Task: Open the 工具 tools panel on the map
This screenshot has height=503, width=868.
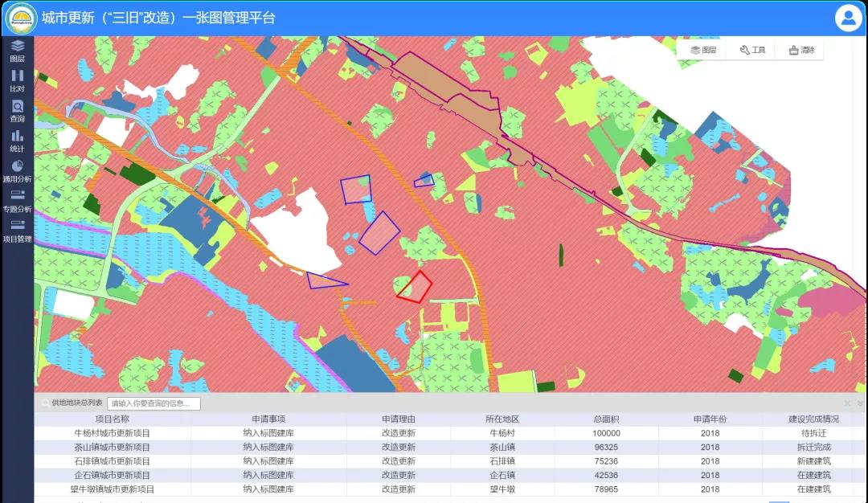Action: pyautogui.click(x=751, y=49)
